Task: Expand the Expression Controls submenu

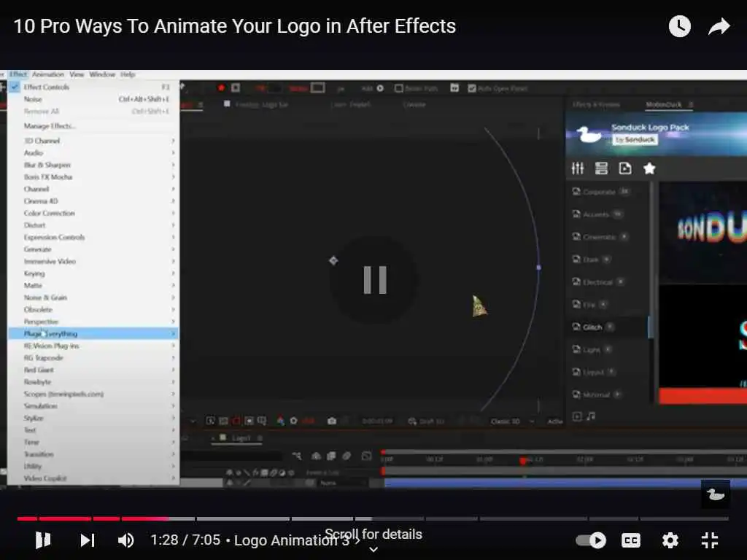Action: point(93,237)
